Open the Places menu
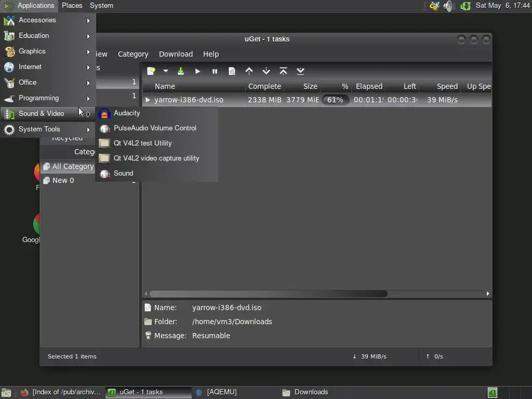Image resolution: width=532 pixels, height=399 pixels. 72,5
